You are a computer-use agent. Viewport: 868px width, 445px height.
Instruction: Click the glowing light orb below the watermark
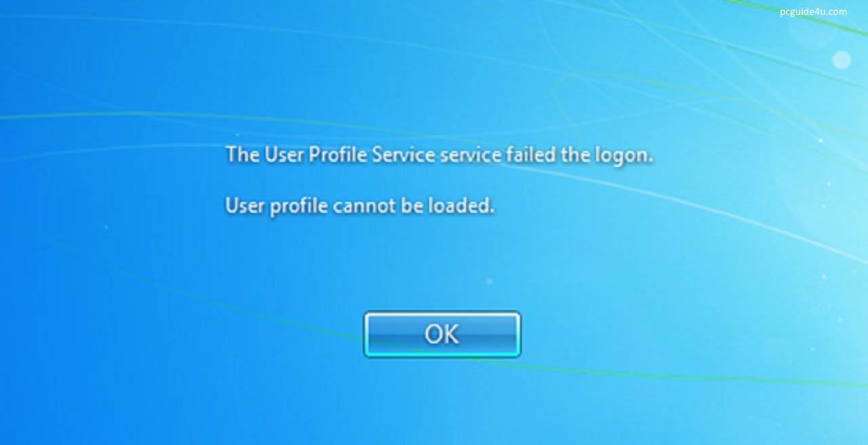pos(842,60)
